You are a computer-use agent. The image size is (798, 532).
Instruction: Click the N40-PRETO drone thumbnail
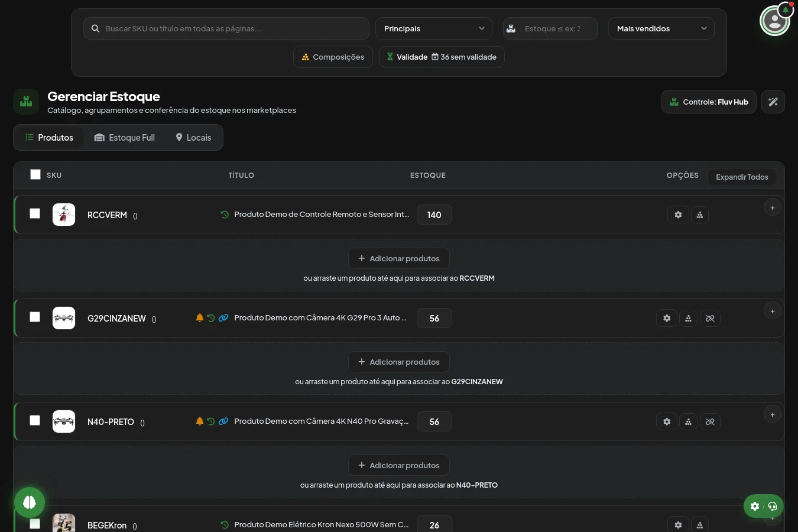[64, 421]
